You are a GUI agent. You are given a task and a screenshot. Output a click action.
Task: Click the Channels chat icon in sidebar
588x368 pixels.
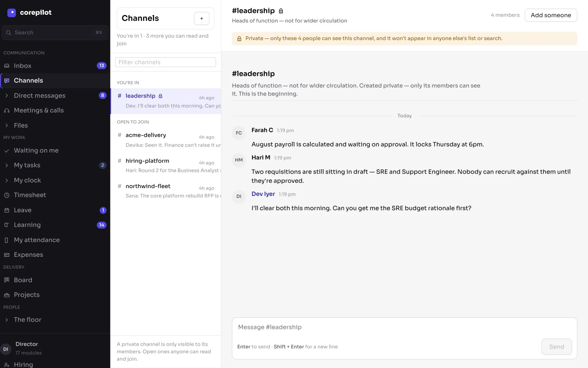[7, 80]
